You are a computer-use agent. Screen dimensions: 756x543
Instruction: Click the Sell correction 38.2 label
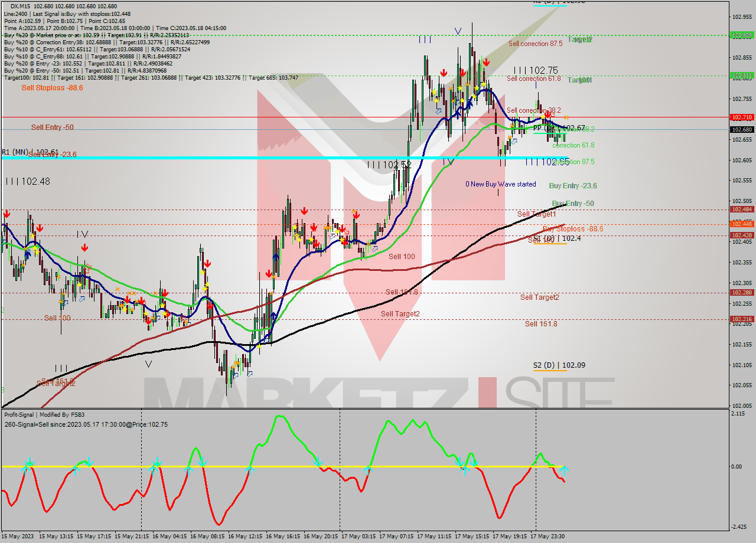534,110
